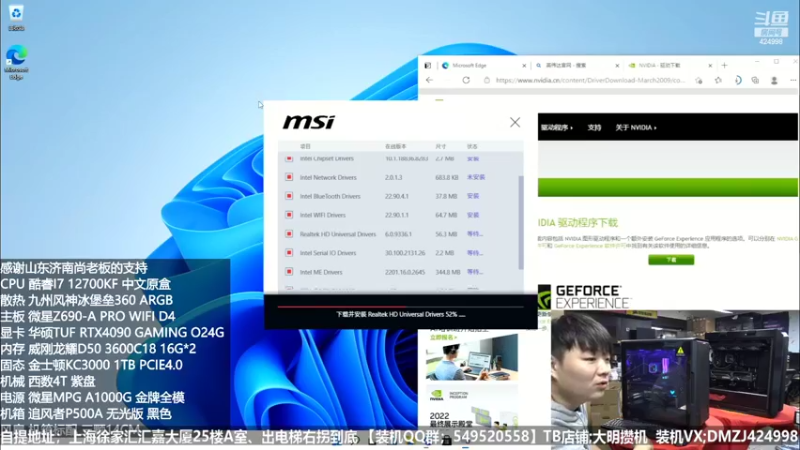The width and height of the screenshot is (800, 450).
Task: Add this page to favorites
Action: pyautogui.click(x=698, y=81)
